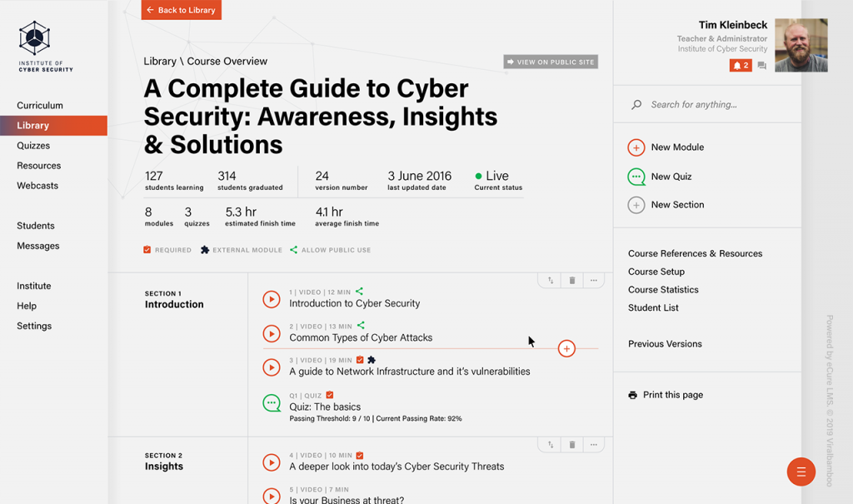Click the printer icon
This screenshot has height=504, width=853.
pos(633,395)
